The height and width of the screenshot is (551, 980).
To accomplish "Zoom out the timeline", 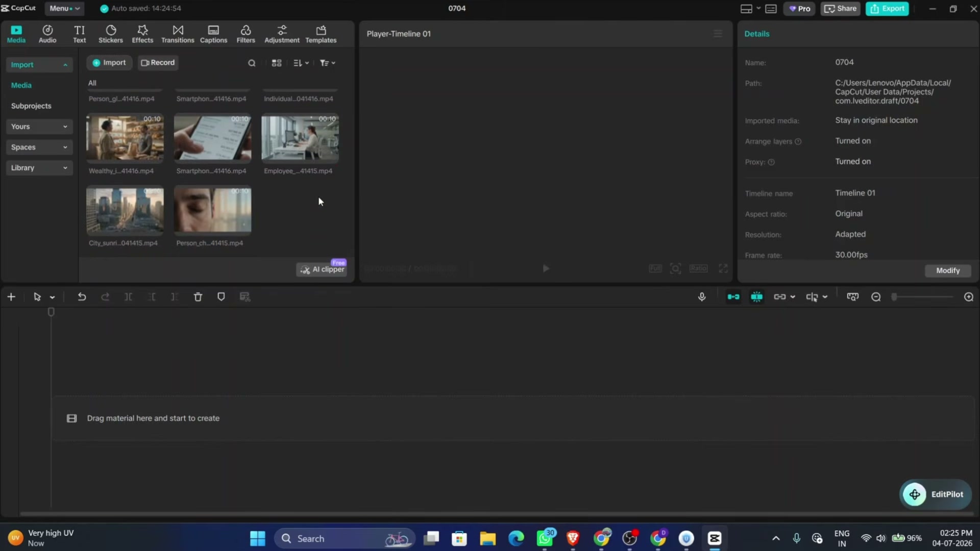I will coord(876,297).
